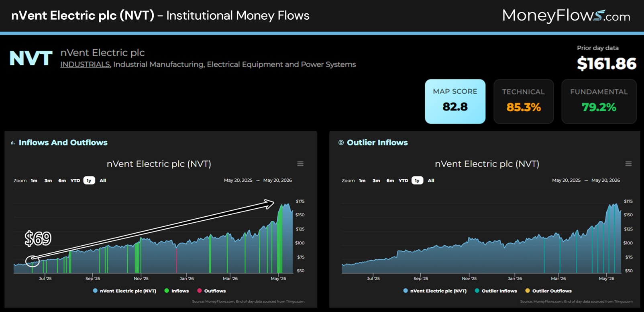This screenshot has height=312, width=644.
Task: Click the blue legend dot of left chart
Action: point(95,291)
